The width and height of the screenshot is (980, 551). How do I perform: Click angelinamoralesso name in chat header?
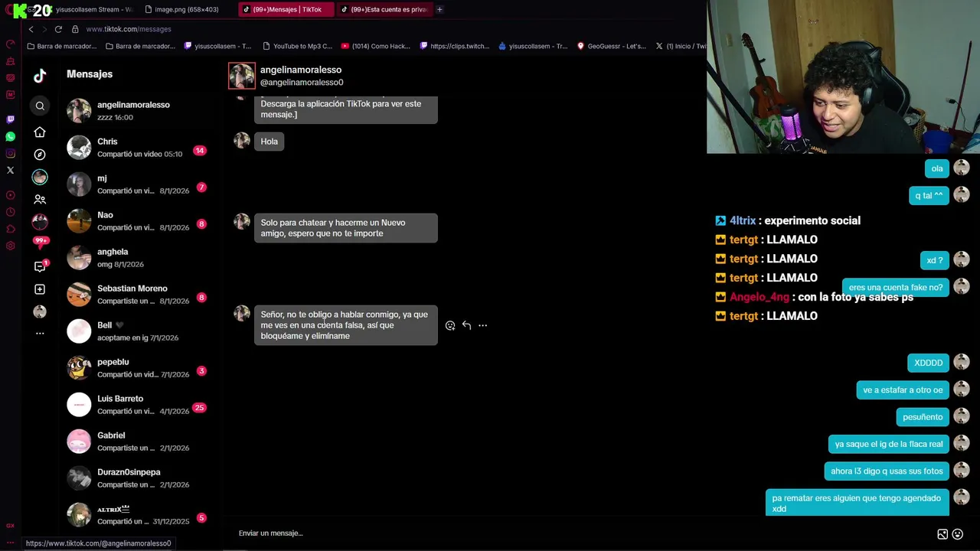click(x=301, y=70)
